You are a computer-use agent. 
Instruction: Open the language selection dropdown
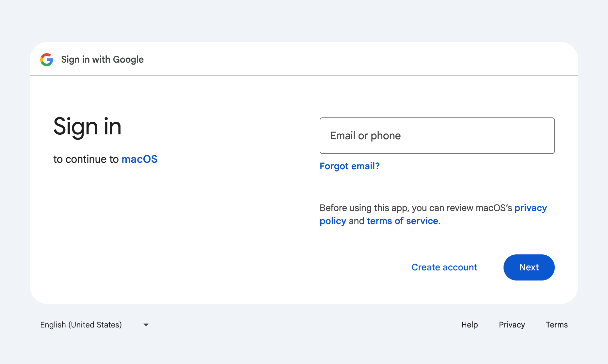95,325
